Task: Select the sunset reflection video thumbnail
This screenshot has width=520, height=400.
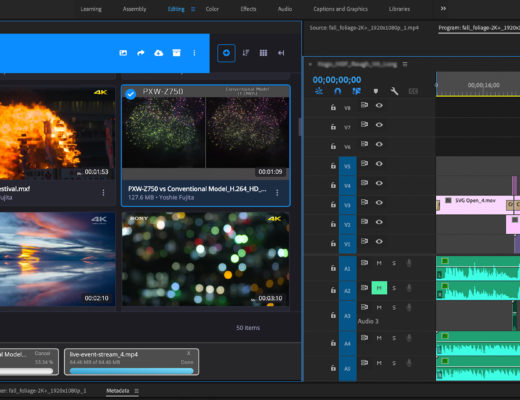Action: (57, 259)
